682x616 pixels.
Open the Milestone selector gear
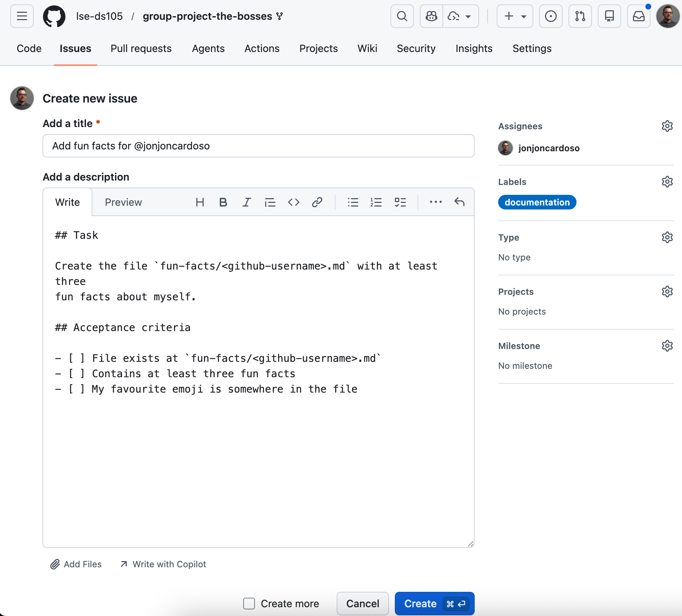667,346
